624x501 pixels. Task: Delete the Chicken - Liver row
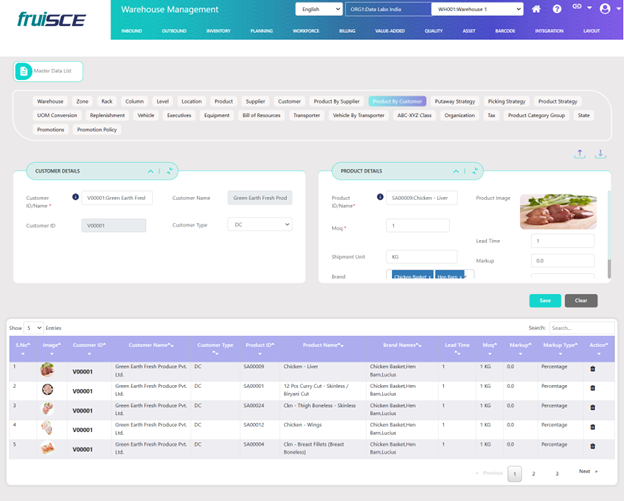pos(591,369)
